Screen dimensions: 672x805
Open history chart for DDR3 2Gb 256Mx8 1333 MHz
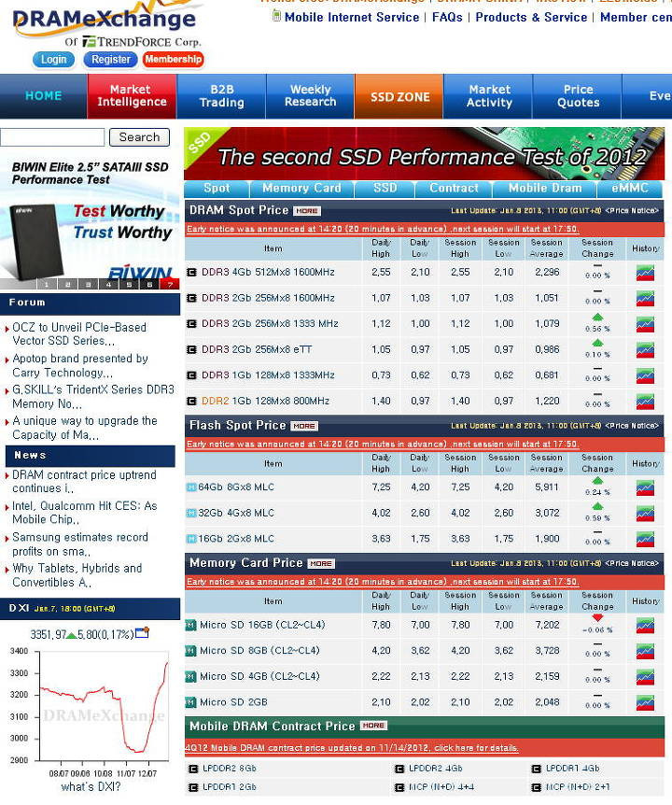tap(645, 324)
